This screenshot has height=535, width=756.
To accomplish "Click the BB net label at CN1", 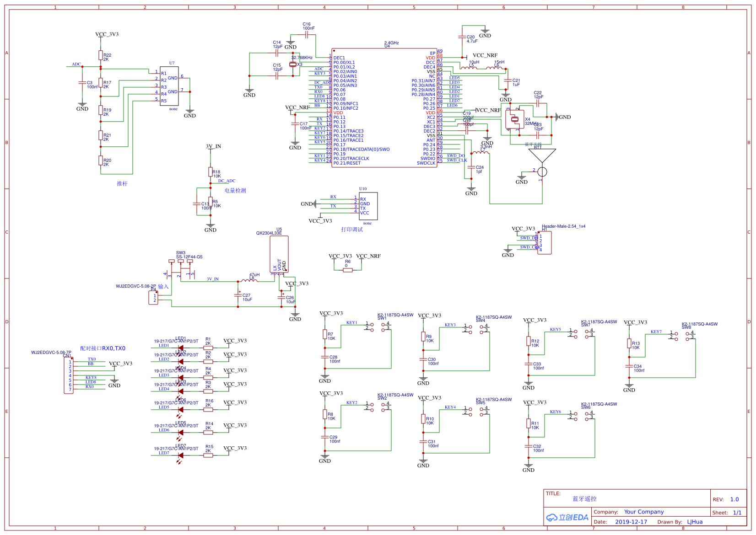I will [x=91, y=364].
